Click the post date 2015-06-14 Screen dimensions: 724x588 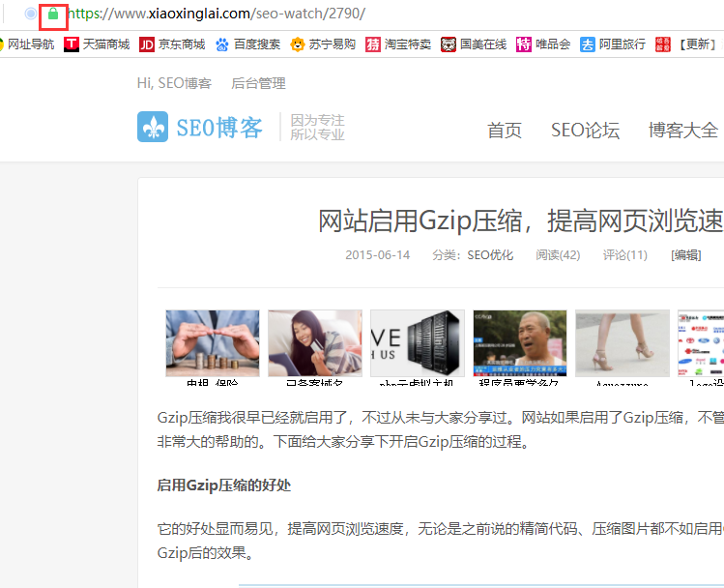[377, 255]
